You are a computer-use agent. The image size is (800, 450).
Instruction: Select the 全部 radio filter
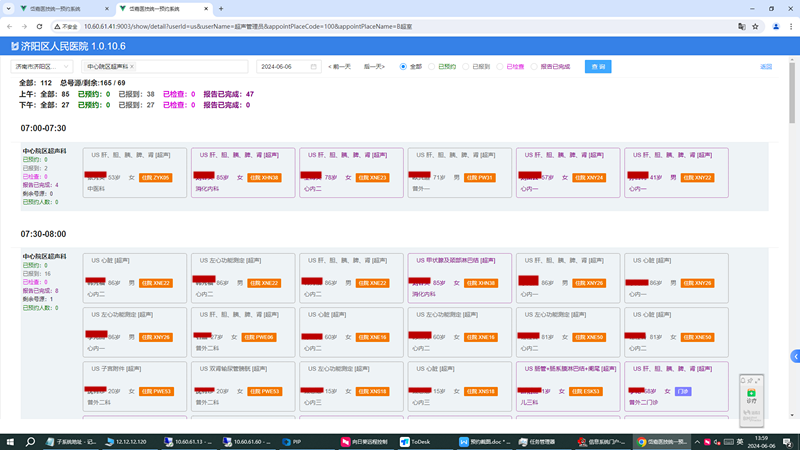(x=404, y=67)
